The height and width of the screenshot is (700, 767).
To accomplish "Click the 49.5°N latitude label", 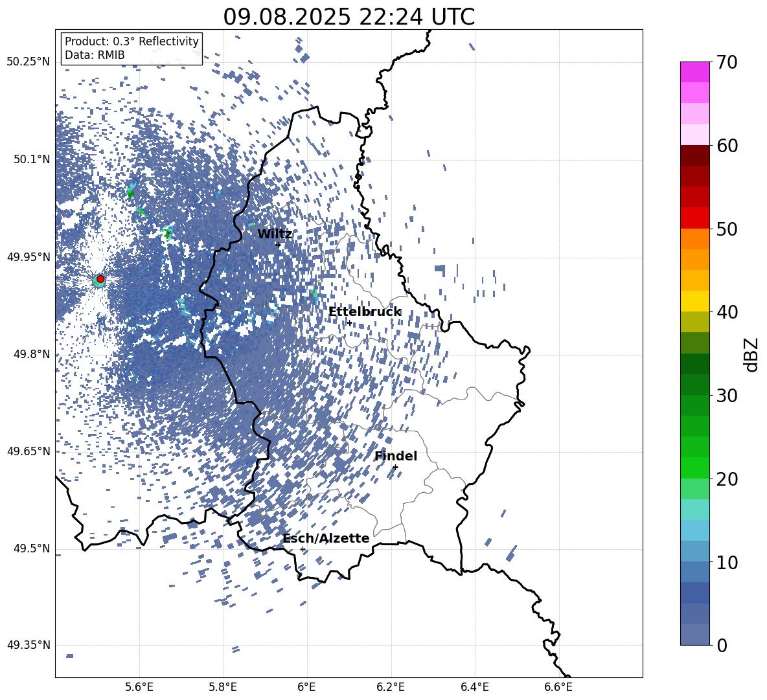I will click(x=32, y=548).
